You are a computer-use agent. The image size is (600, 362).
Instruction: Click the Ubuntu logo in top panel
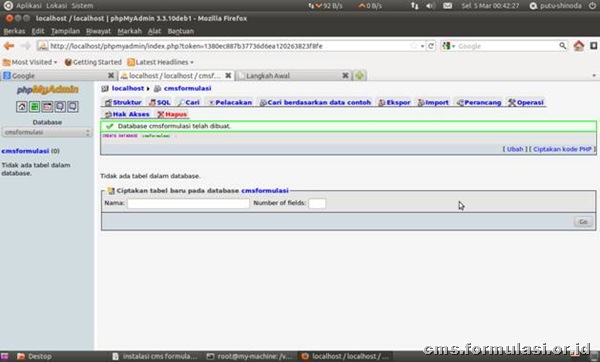tap(8, 6)
